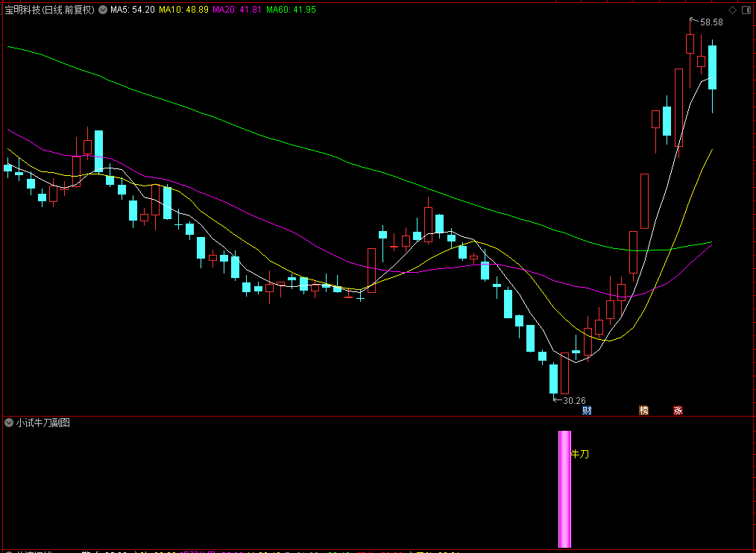The width and height of the screenshot is (756, 553).
Task: Open the 涨 marker below chart
Action: pyautogui.click(x=678, y=411)
